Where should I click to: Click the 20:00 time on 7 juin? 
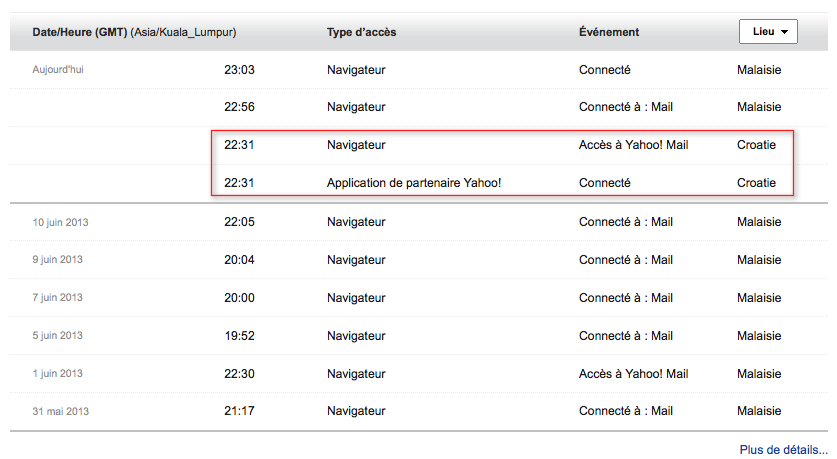239,298
